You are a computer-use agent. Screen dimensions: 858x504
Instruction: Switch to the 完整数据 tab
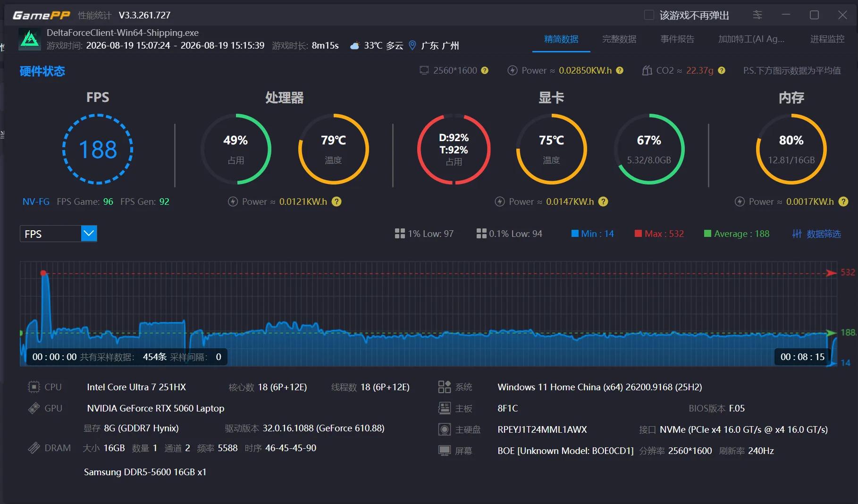(619, 39)
